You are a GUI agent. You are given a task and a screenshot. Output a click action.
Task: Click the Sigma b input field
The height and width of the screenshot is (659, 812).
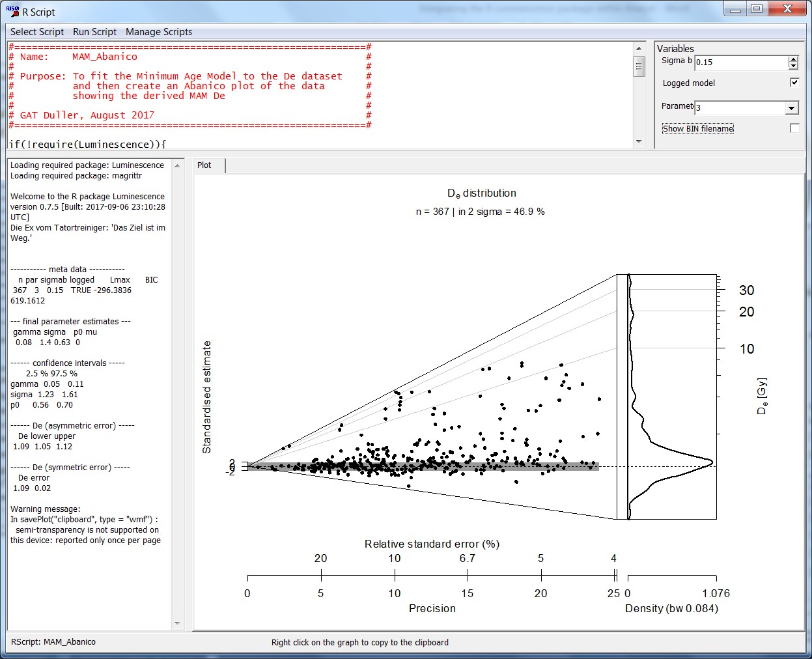[741, 63]
